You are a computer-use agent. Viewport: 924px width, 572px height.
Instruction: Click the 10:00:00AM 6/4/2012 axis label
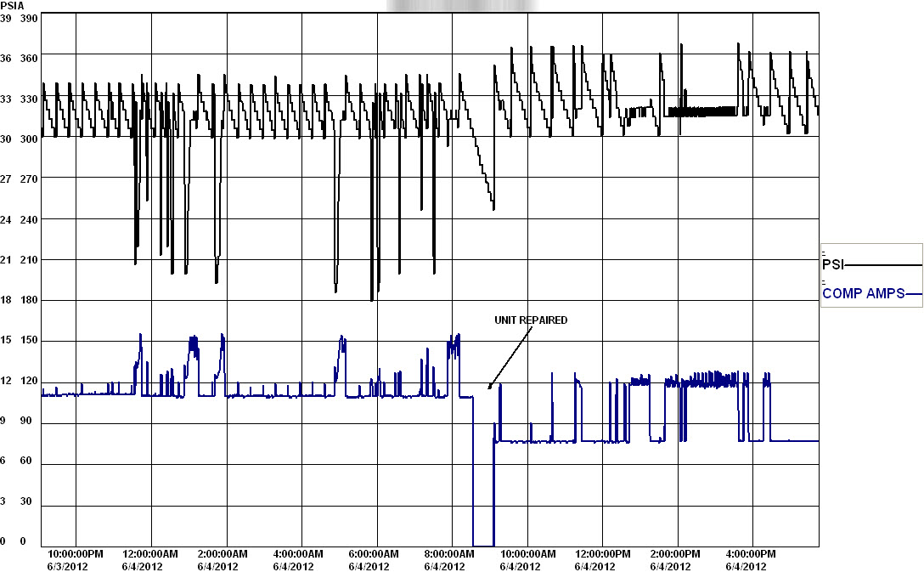coord(527,560)
